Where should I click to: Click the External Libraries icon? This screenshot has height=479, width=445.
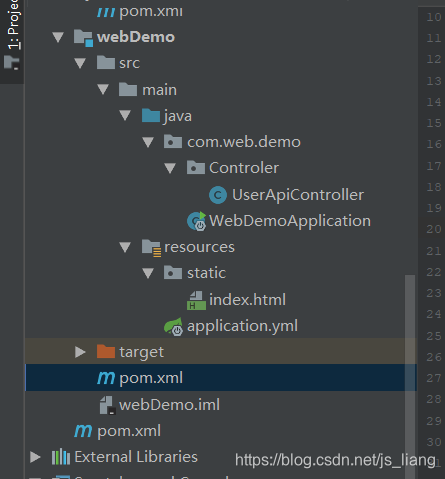(61, 457)
